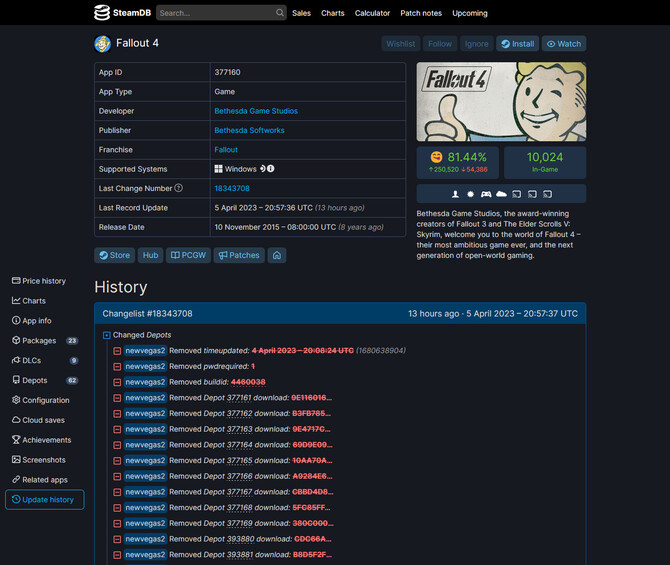Collapse the Changed Depots section

tap(107, 335)
